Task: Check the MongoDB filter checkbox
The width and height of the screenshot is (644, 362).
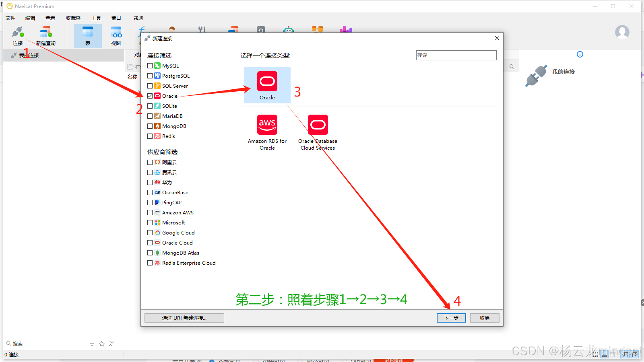Action: click(150, 126)
